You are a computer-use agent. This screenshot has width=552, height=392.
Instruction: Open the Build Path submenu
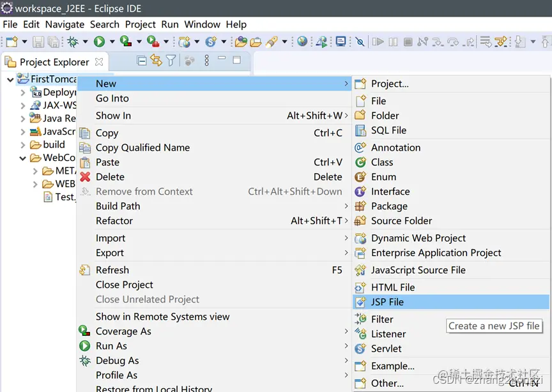point(214,206)
